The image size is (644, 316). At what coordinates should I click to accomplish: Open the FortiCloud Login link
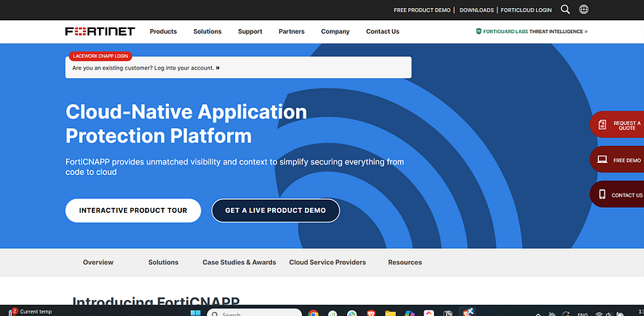point(526,10)
